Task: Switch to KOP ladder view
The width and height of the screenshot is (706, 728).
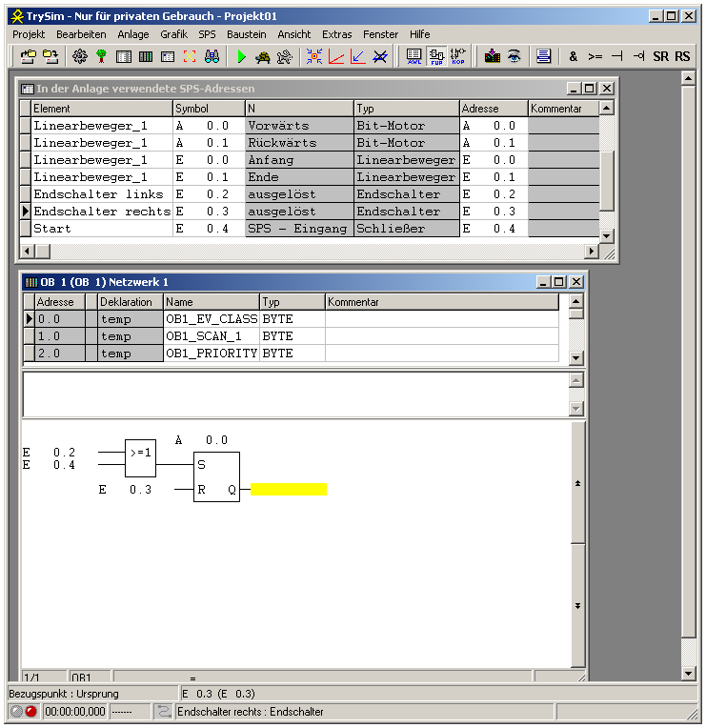Action: (x=458, y=57)
